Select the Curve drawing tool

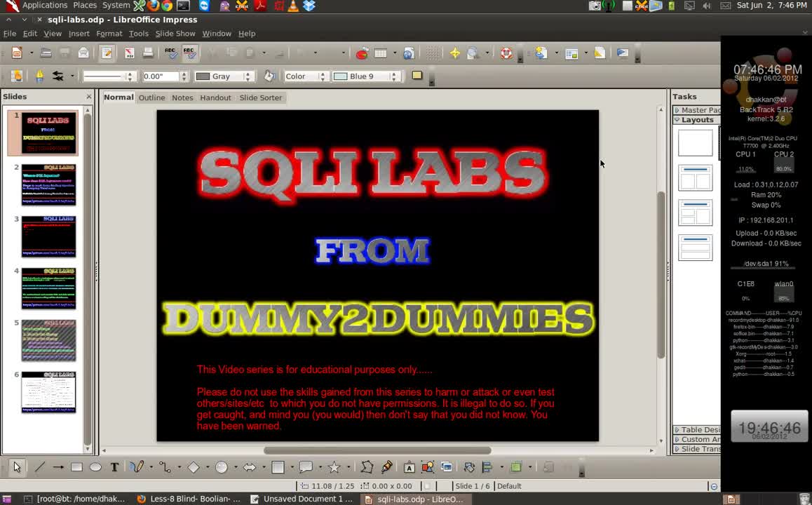click(x=137, y=467)
